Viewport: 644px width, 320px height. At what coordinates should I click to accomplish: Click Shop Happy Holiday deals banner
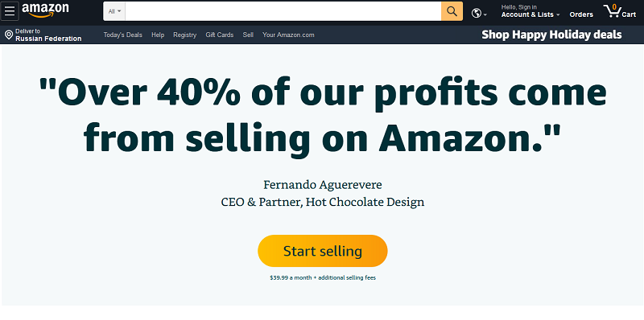pos(551,35)
